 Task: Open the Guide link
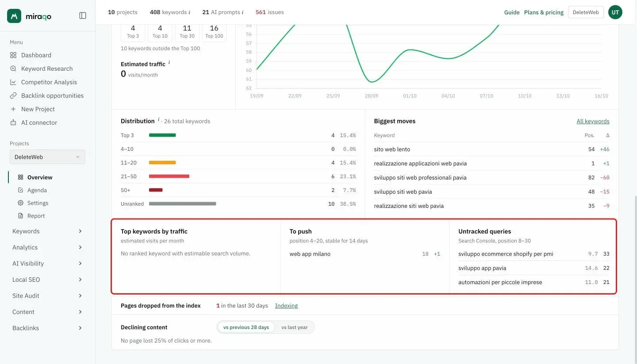point(512,12)
